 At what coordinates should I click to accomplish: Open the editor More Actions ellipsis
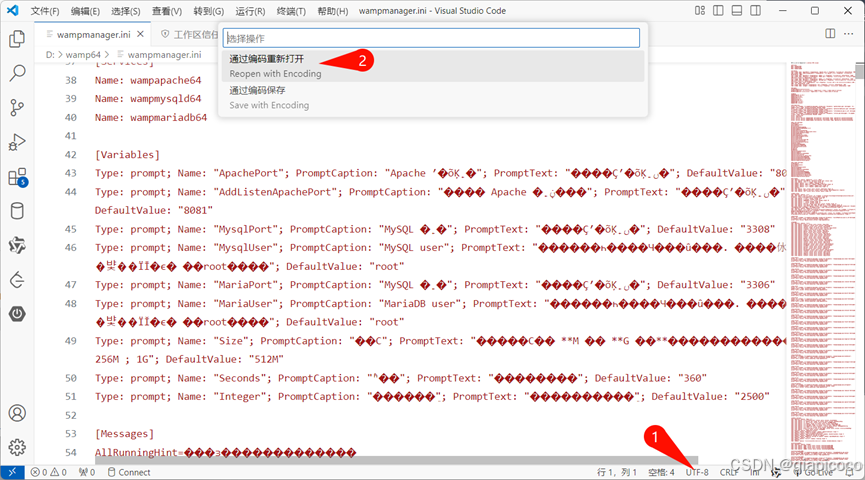[848, 34]
